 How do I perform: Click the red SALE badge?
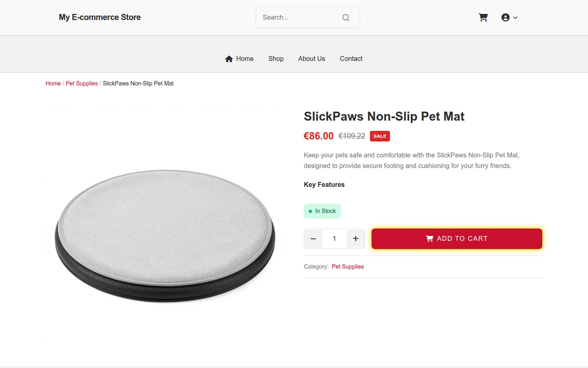(380, 136)
